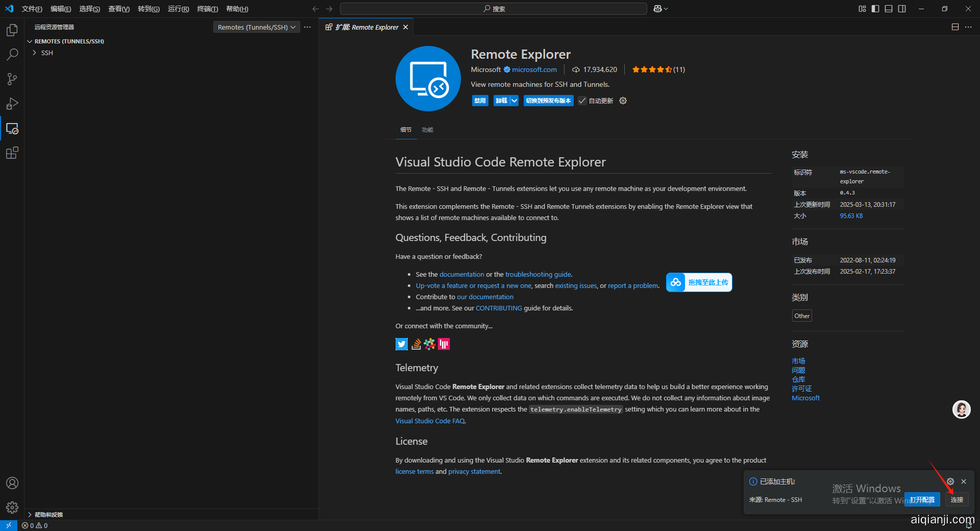Click the 连接 button in notification
Image resolution: width=980 pixels, height=531 pixels.
click(x=957, y=500)
